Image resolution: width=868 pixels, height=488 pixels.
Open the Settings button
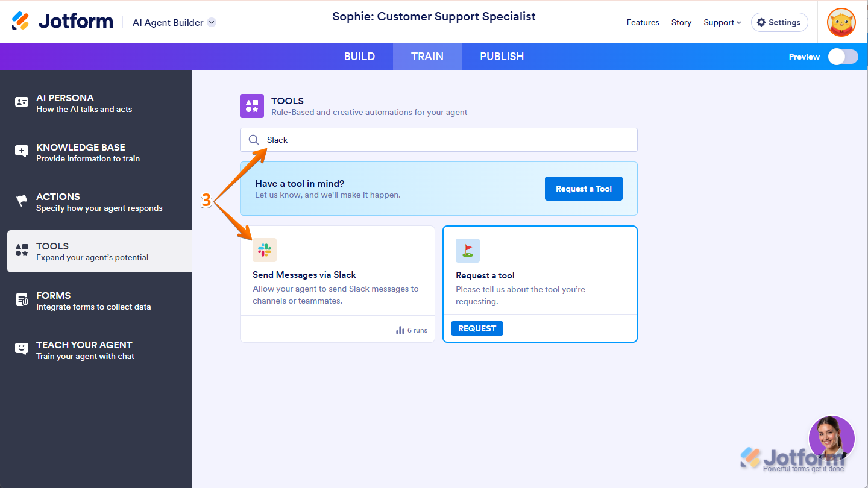(779, 22)
